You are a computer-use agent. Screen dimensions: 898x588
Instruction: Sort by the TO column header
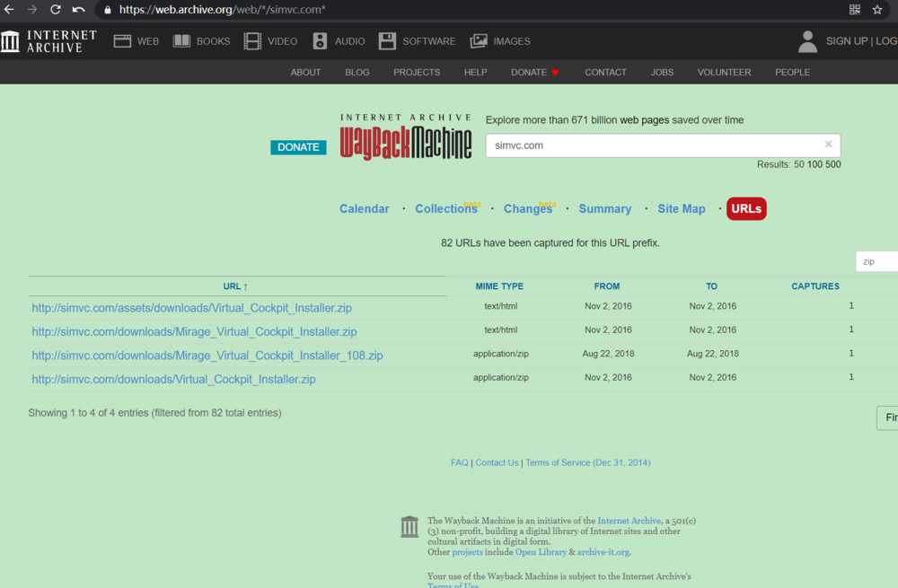click(711, 286)
